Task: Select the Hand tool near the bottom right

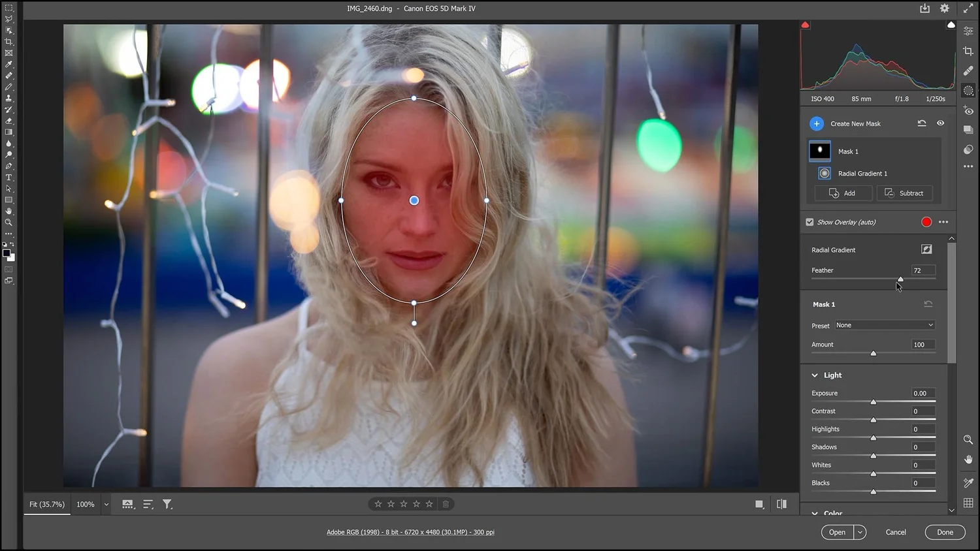Action: tap(968, 460)
